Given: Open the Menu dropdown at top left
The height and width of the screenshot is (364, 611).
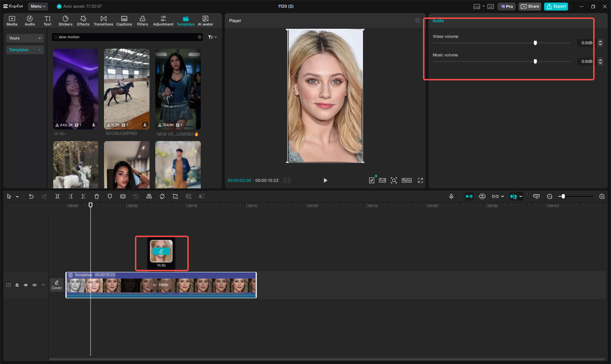Looking at the screenshot, I should (38, 6).
